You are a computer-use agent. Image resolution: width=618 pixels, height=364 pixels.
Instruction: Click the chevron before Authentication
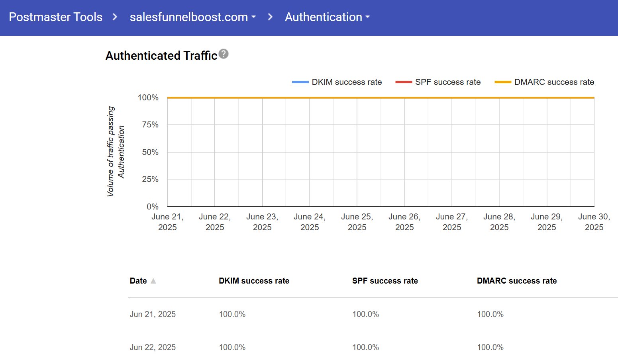[270, 17]
